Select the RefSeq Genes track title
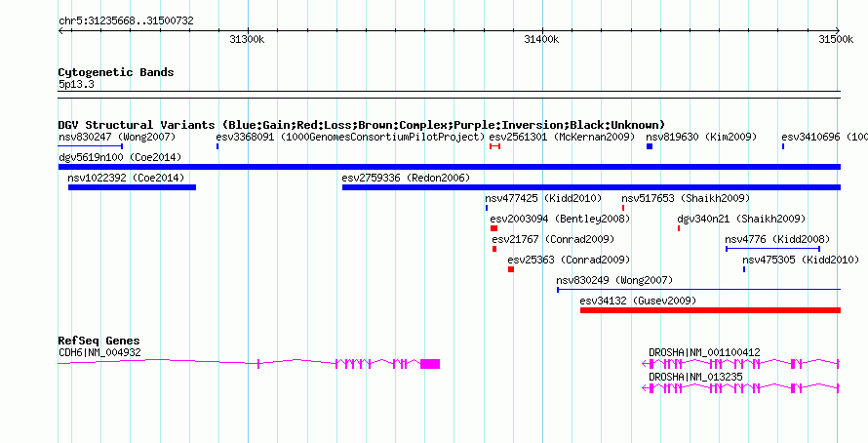The image size is (868, 443). pos(99,341)
